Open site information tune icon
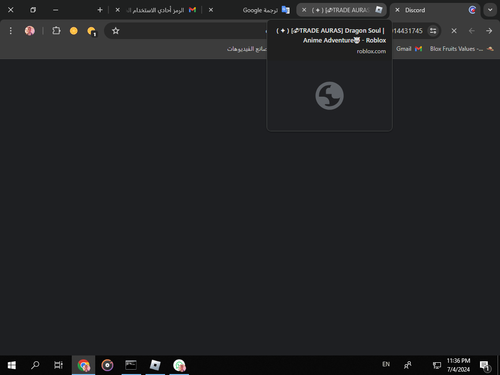500x375 pixels. (x=433, y=31)
